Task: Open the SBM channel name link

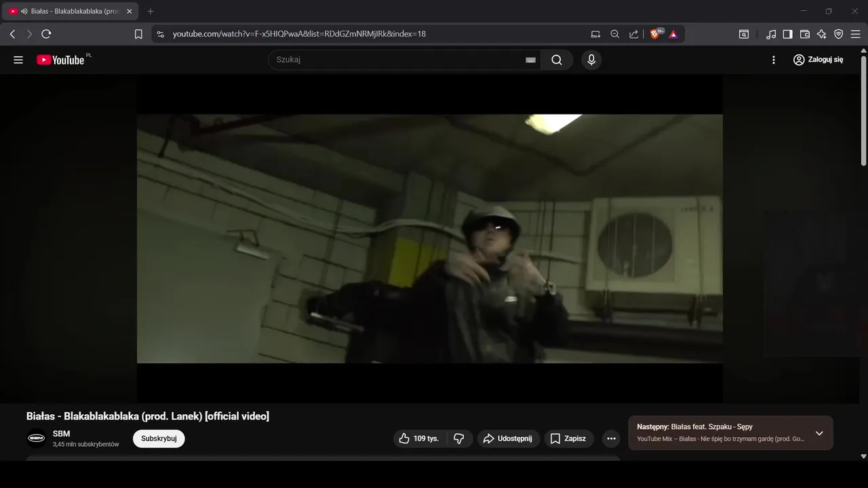Action: click(61, 434)
